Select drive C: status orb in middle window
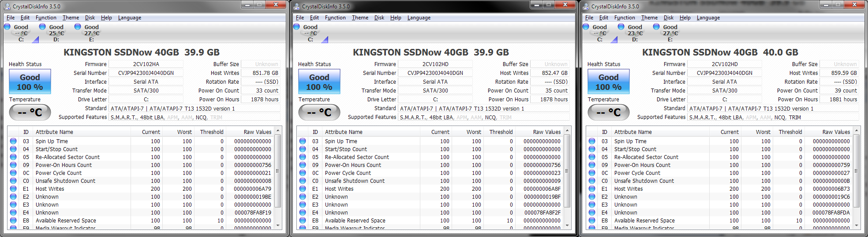Viewport: 868px width, 237px height. (297, 27)
